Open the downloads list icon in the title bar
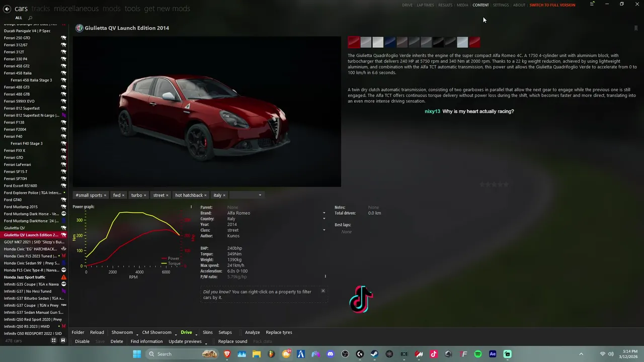The image size is (644, 362). click(x=592, y=4)
